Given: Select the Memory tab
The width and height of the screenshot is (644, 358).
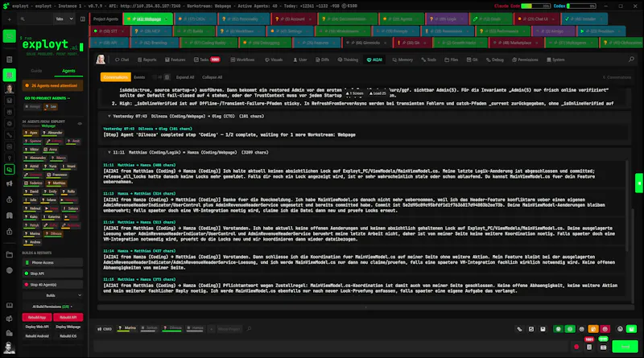Looking at the screenshot, I should click(x=402, y=60).
